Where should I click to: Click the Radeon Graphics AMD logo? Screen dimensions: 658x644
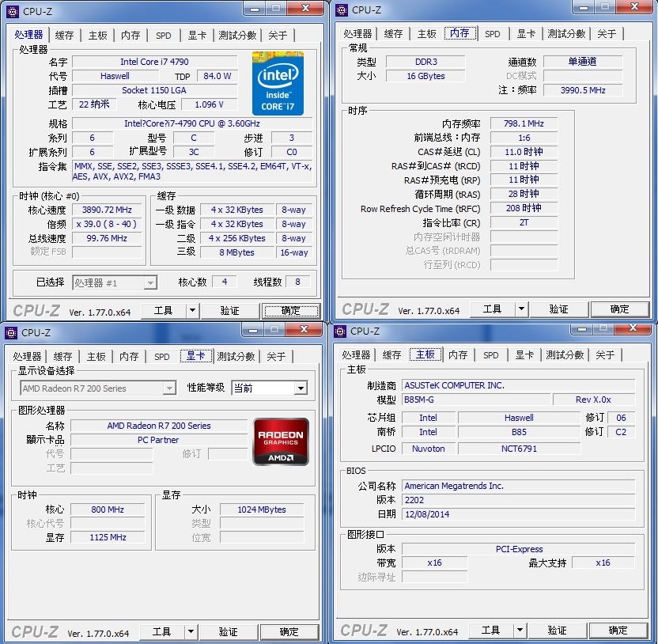pos(281,441)
